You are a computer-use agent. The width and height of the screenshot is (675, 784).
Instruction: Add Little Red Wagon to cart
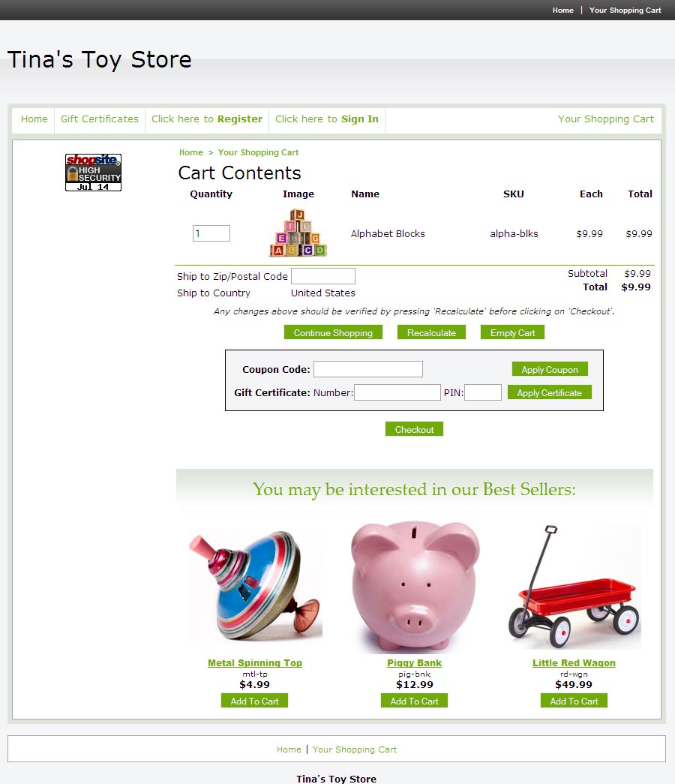tap(574, 701)
